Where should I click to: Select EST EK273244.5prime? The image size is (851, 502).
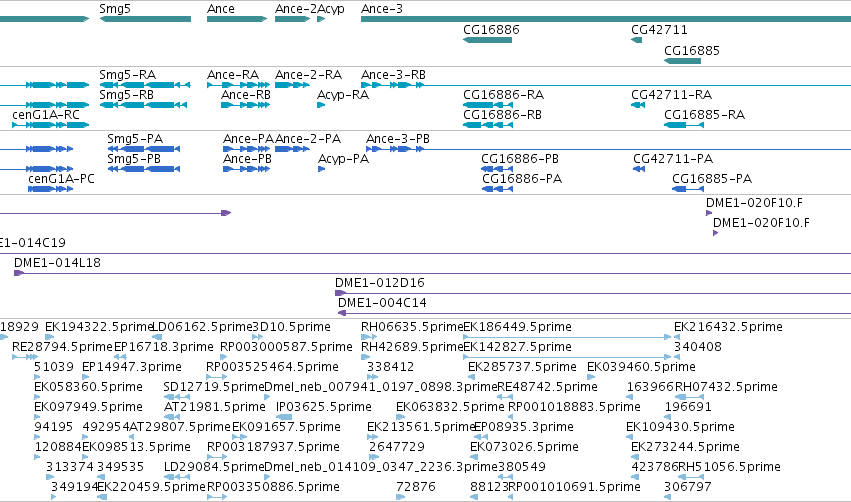pos(685,447)
